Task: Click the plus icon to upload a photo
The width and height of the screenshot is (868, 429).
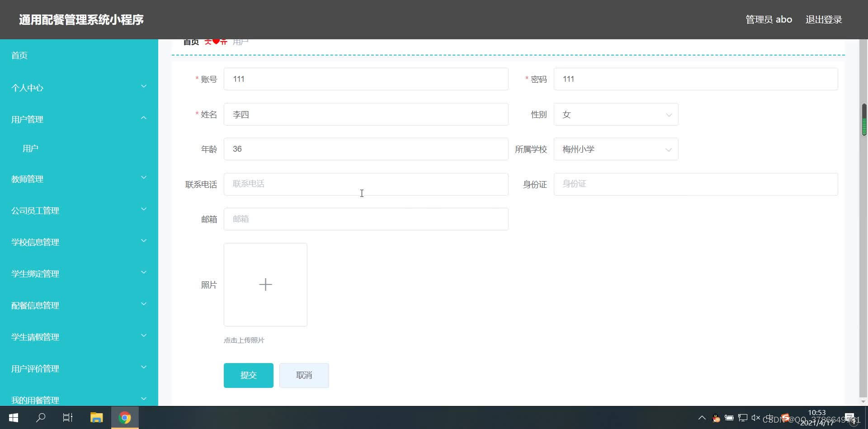Action: click(x=265, y=284)
